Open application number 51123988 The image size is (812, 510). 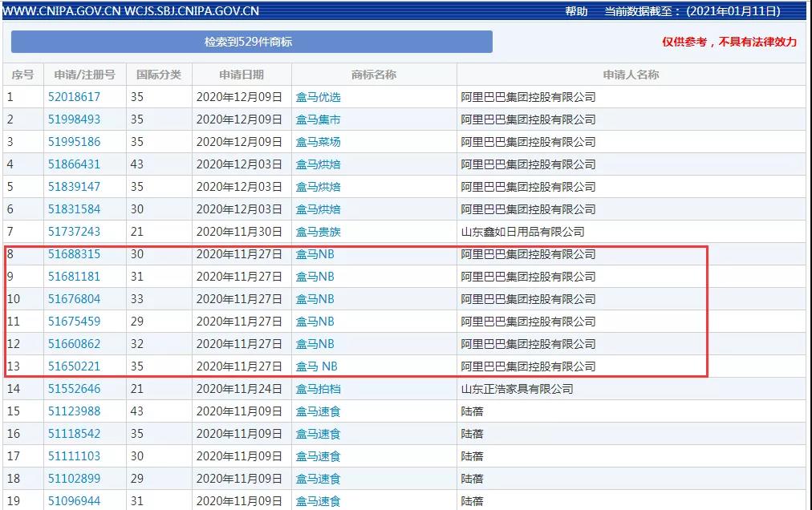click(74, 411)
